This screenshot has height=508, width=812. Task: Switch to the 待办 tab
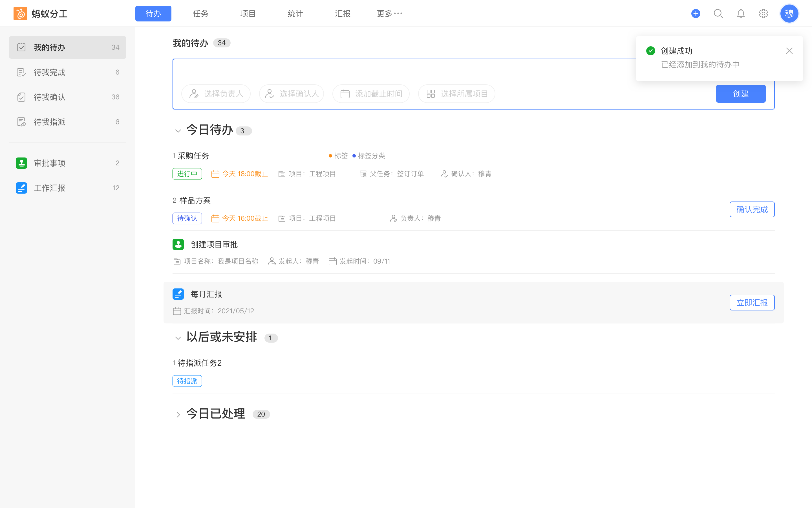point(153,14)
